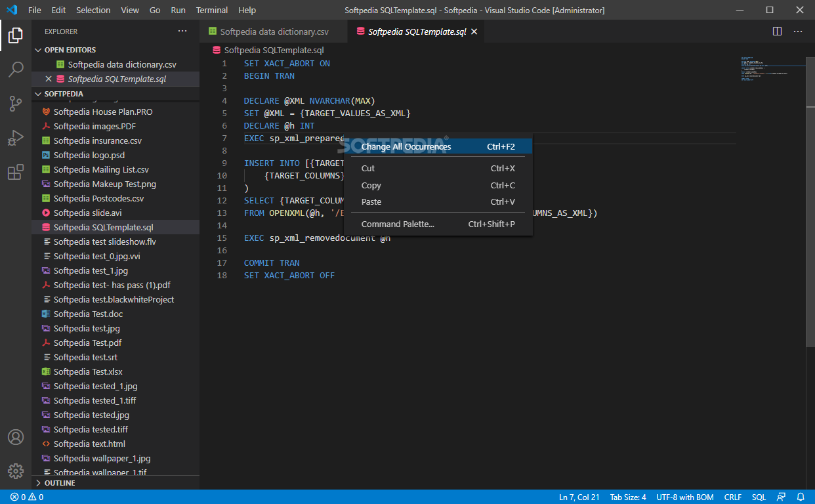Open the Edit menu
The image size is (815, 504).
click(x=58, y=10)
